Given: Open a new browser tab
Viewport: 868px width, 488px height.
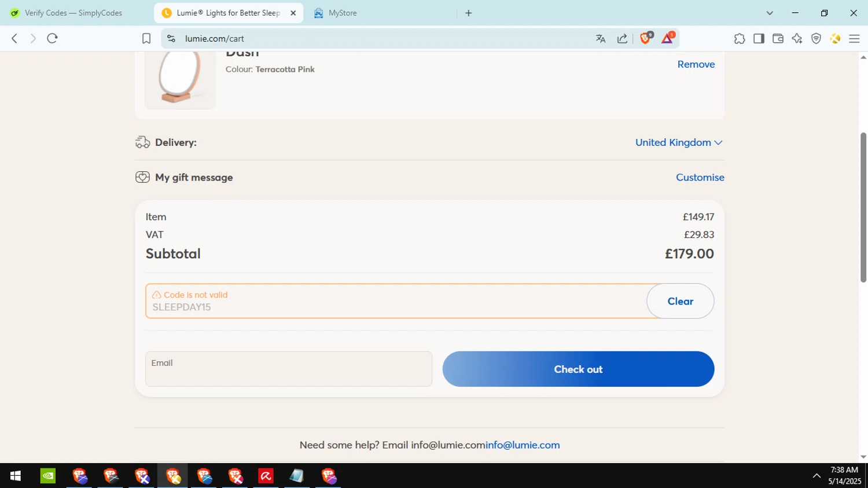Looking at the screenshot, I should (469, 13).
